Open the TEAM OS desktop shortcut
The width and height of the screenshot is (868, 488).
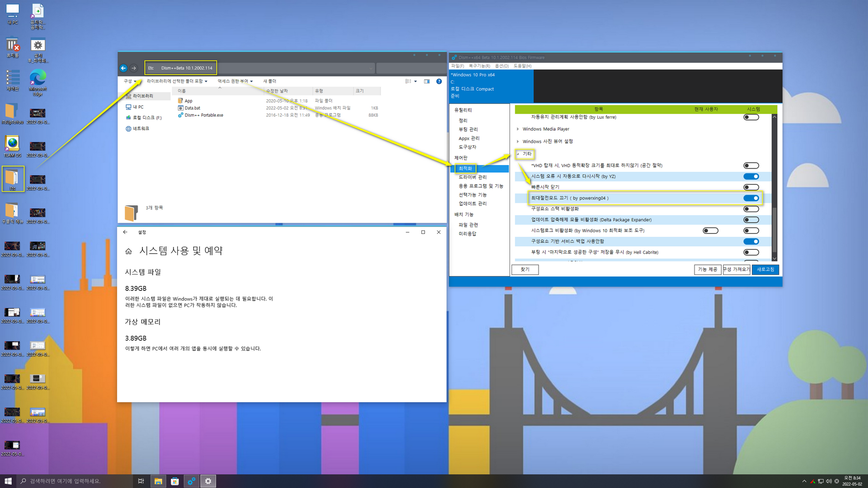pyautogui.click(x=12, y=147)
